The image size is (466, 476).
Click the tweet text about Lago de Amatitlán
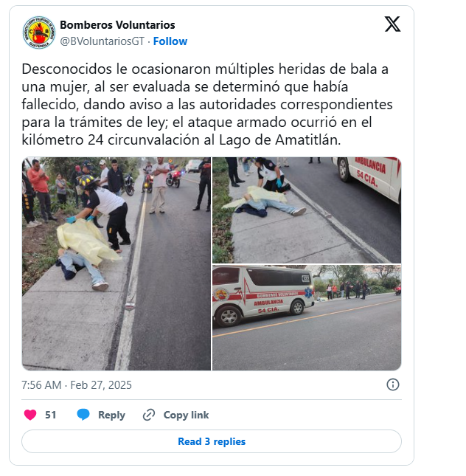click(x=207, y=105)
